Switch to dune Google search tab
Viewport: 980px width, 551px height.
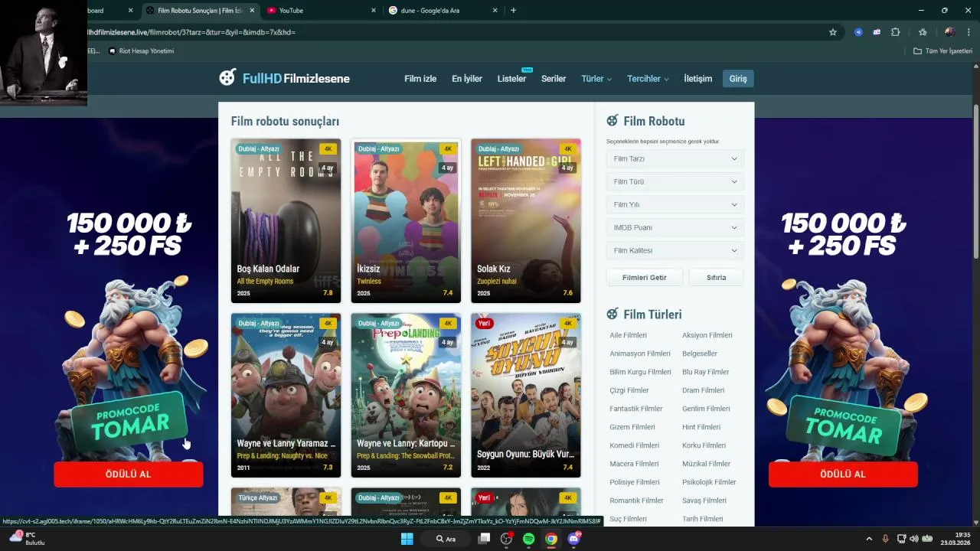(443, 11)
